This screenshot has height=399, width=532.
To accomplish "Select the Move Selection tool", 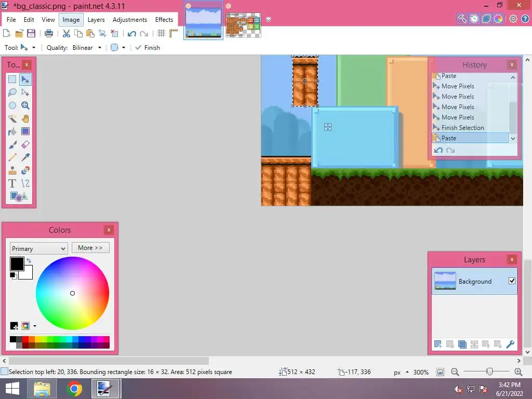I will coord(25,92).
